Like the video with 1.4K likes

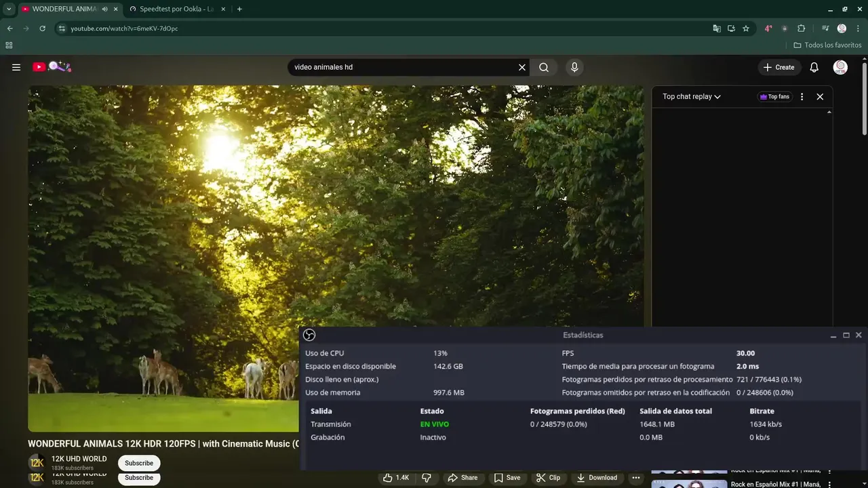pyautogui.click(x=396, y=478)
